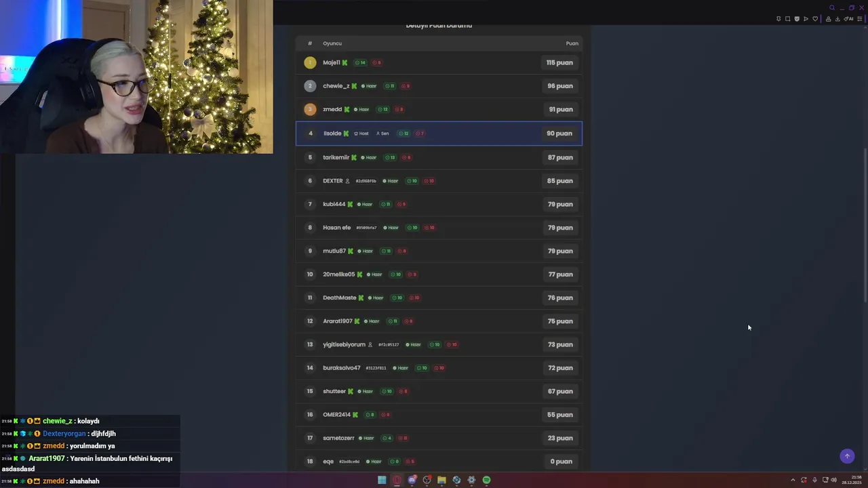Open the ad blocker shield icon
This screenshot has width=868, height=488.
pyautogui.click(x=797, y=19)
